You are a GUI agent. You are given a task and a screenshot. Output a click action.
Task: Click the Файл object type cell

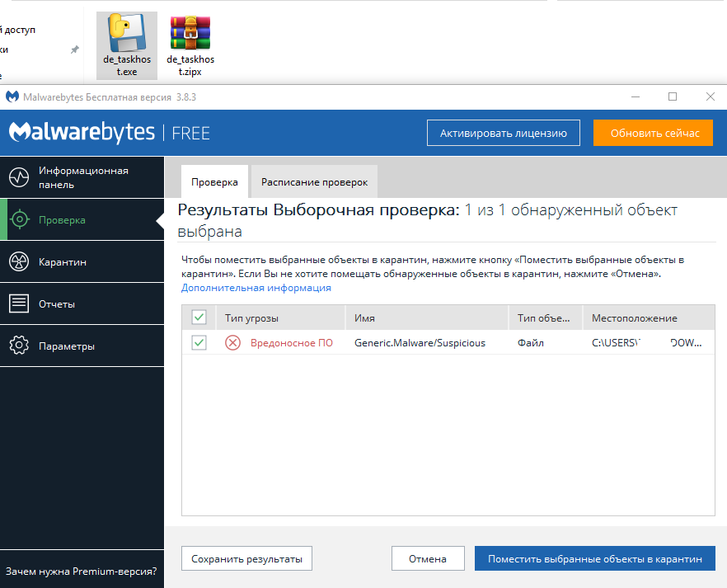531,343
